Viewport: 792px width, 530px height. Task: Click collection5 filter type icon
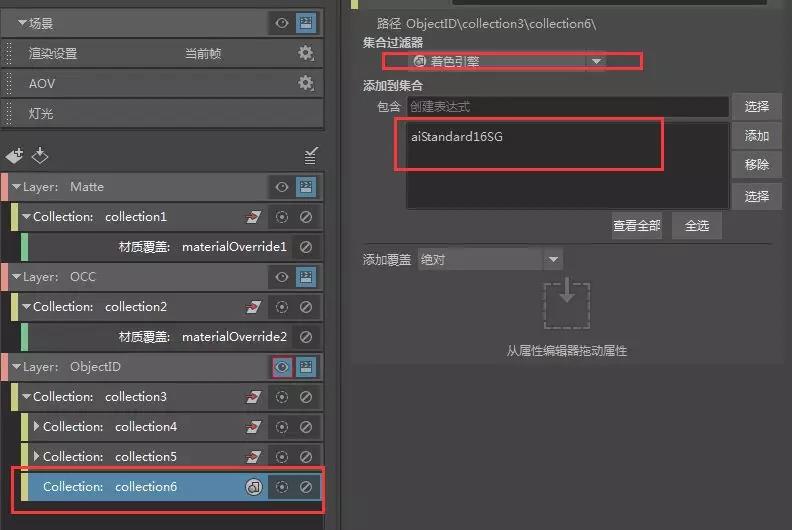click(x=254, y=457)
